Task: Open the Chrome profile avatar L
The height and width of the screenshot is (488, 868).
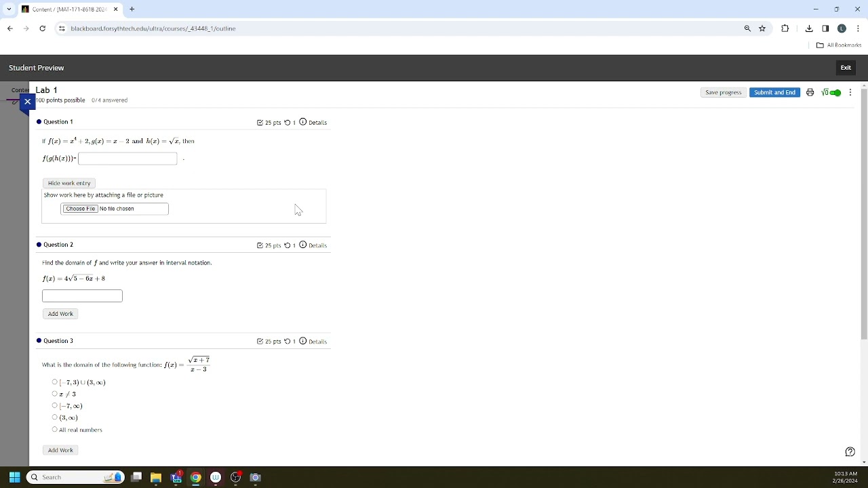Action: pos(842,28)
